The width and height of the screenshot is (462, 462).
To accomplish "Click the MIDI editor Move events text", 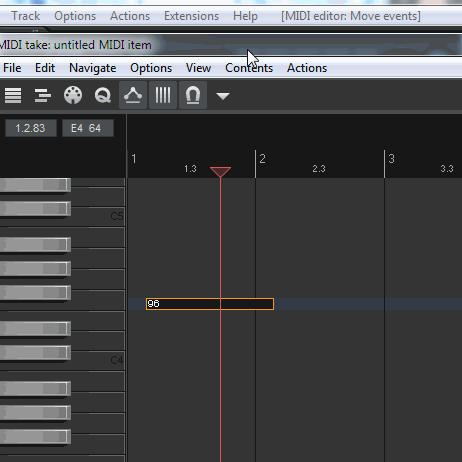I will tap(351, 16).
